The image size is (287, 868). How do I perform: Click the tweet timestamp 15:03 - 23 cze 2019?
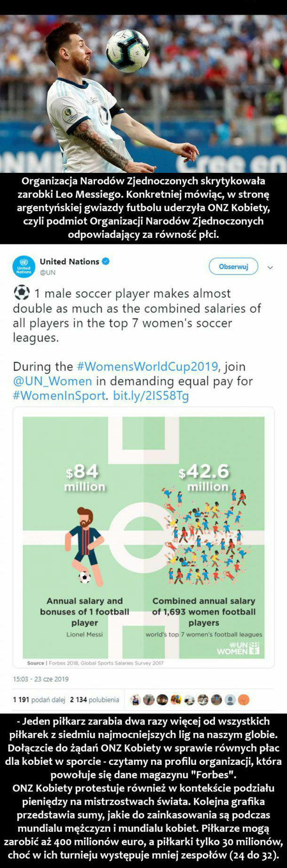pyautogui.click(x=41, y=679)
